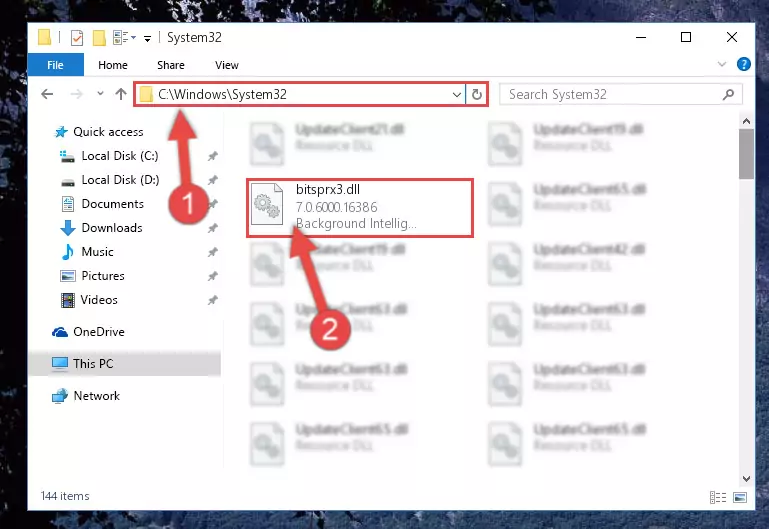Viewport: 769px width, 529px height.
Task: Click the vertical scrollbar thumb
Action: coord(746,154)
